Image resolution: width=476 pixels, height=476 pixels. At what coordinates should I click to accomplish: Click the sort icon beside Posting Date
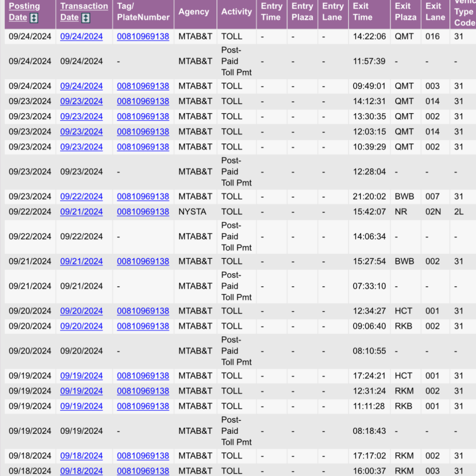point(34,18)
